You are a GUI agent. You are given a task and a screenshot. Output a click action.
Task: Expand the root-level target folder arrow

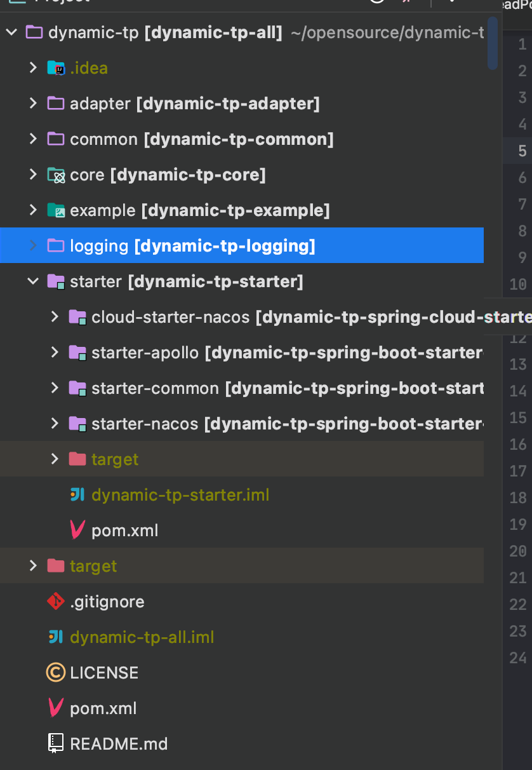coord(33,566)
